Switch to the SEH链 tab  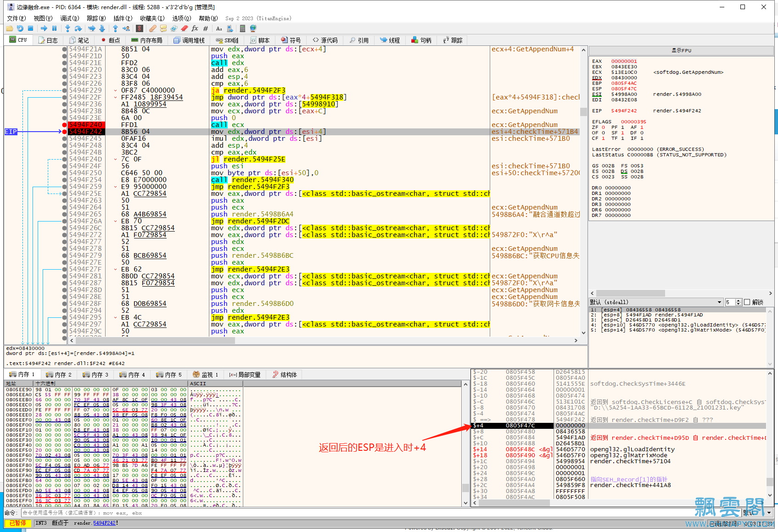pyautogui.click(x=227, y=40)
